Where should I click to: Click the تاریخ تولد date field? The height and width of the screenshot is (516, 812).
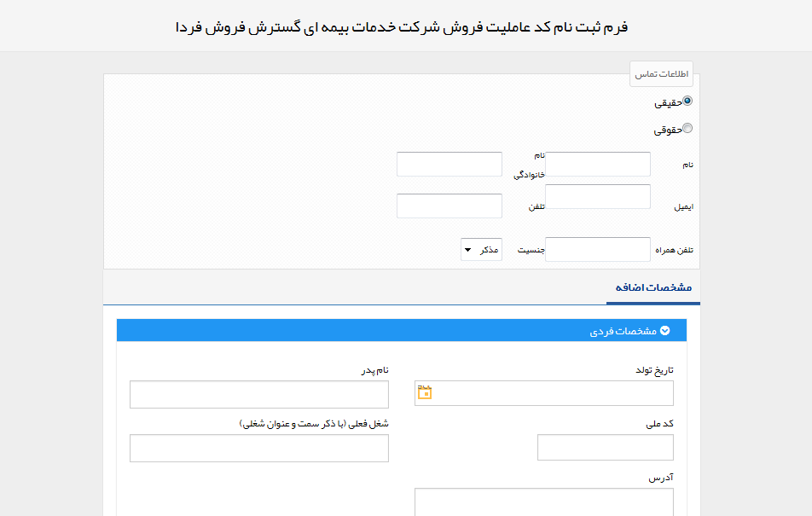544,393
